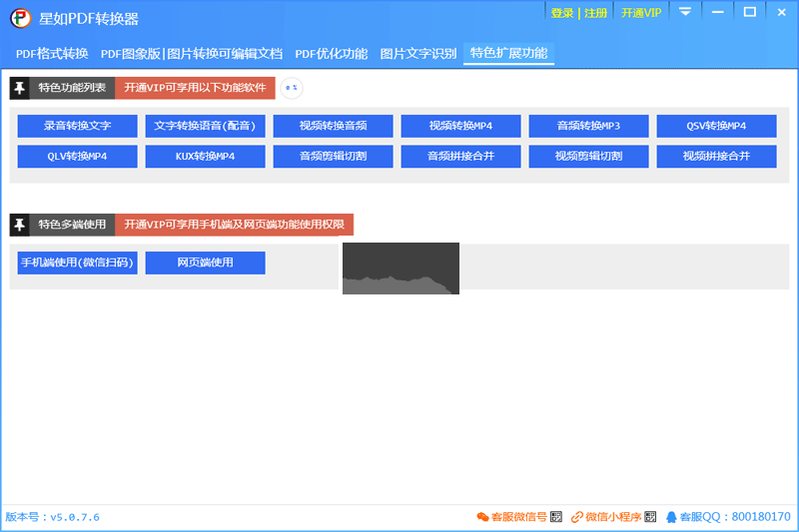Viewport: 799px width, 532px height.
Task: Click 客服QQ：800180170
Action: point(735,517)
